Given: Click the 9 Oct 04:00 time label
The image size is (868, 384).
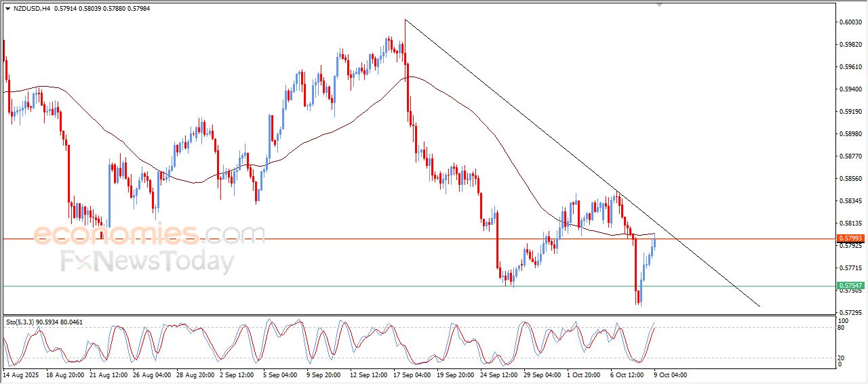Looking at the screenshot, I should [x=671, y=374].
